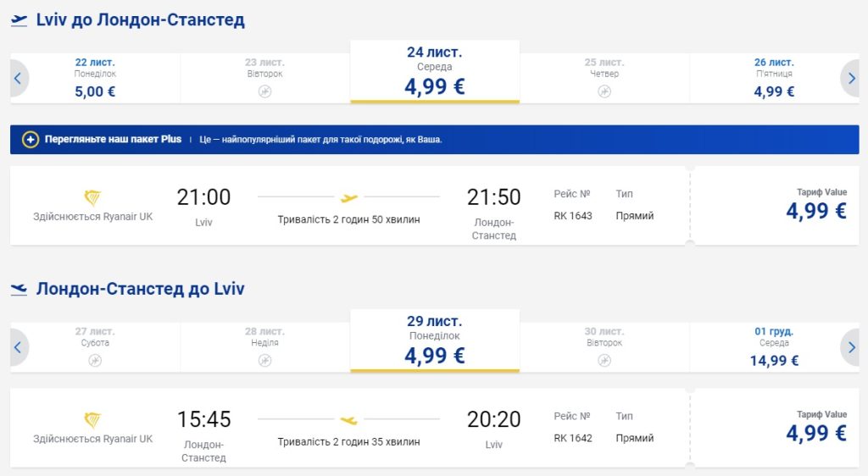The image size is (868, 476).
Task: Select the 26 лист. Friday outbound date
Action: (x=773, y=78)
